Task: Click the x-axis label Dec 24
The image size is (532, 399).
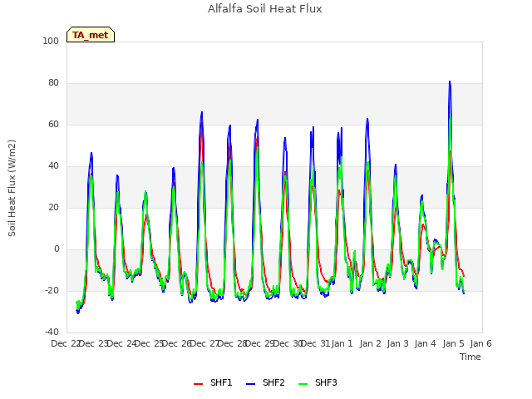Action: tap(121, 343)
